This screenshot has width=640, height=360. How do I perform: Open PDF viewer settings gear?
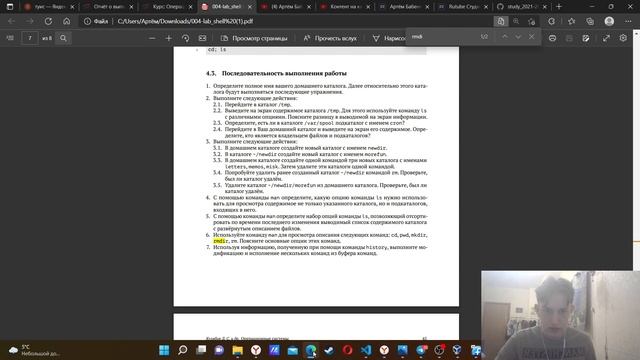(x=623, y=38)
